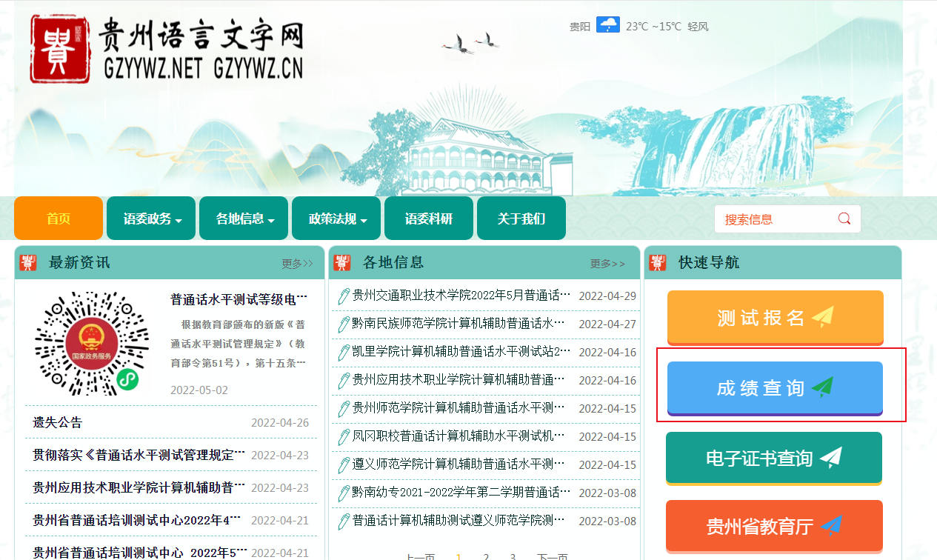The height and width of the screenshot is (560, 937).
Task: Click the 国家政务服务 QR code image
Action: [92, 343]
